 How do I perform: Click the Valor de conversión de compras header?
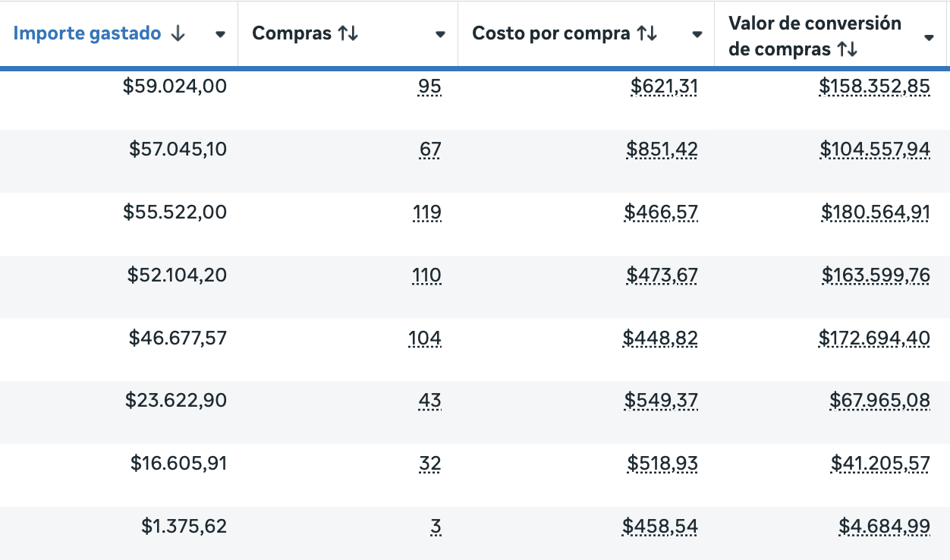tap(814, 36)
